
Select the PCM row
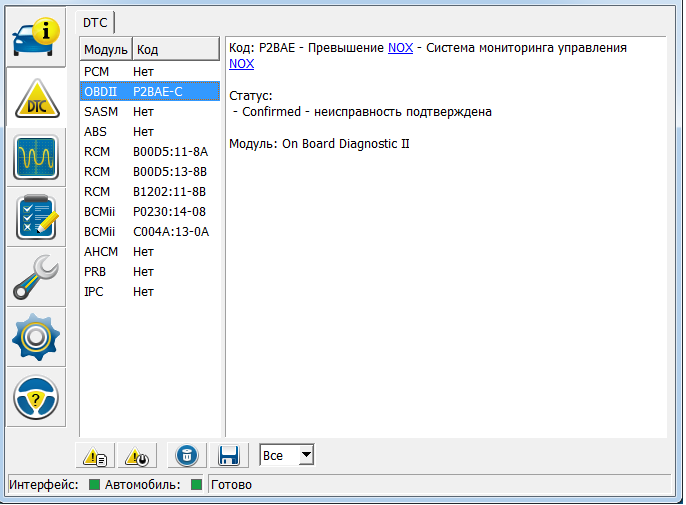[x=150, y=71]
